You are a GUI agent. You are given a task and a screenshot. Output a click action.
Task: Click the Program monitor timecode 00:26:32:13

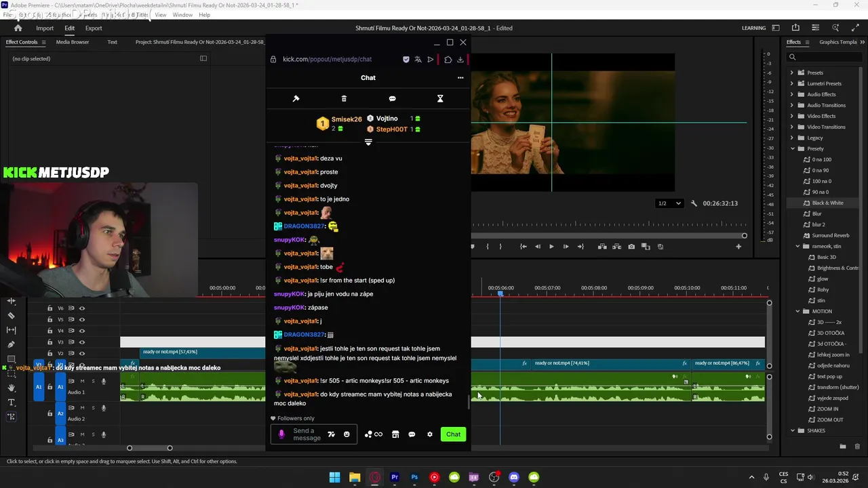pyautogui.click(x=720, y=203)
